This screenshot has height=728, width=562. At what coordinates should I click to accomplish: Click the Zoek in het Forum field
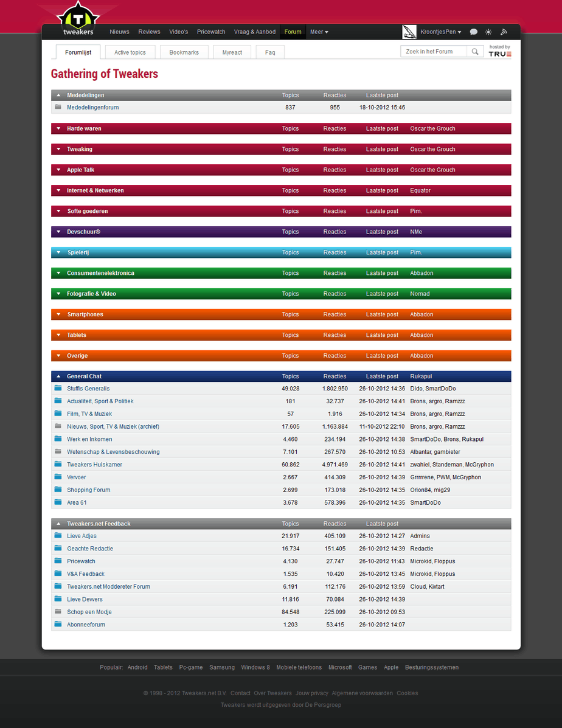coord(434,52)
